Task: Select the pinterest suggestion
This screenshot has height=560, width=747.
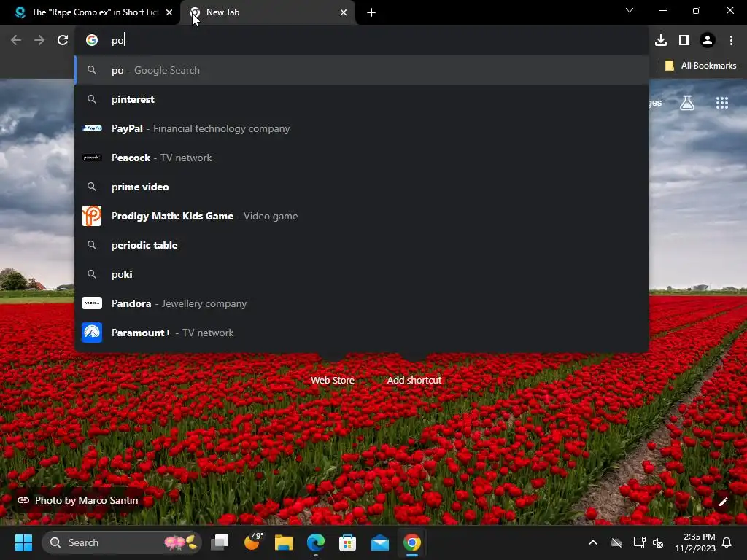Action: coord(362,99)
